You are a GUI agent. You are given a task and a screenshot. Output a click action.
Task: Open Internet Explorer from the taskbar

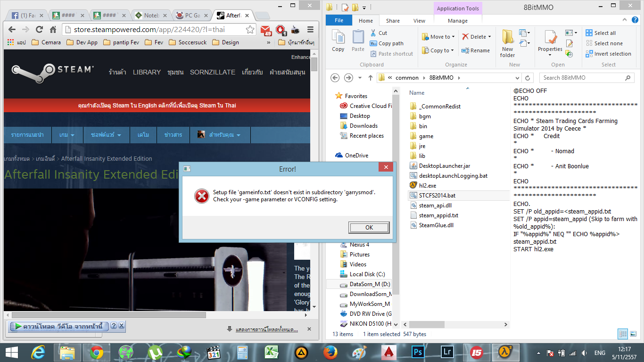38,352
